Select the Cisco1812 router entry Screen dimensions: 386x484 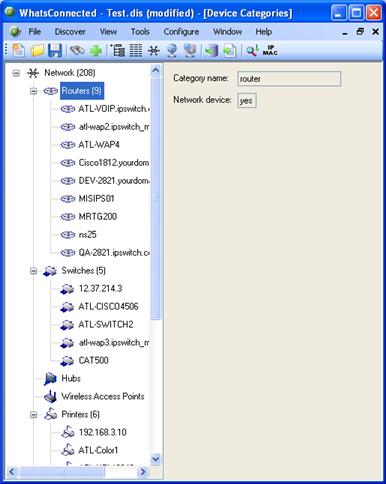coord(114,163)
